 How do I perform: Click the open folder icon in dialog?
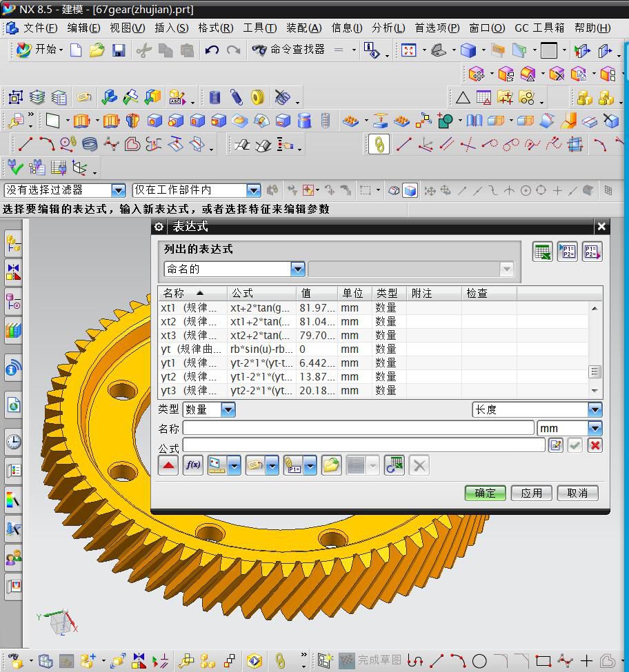[331, 465]
